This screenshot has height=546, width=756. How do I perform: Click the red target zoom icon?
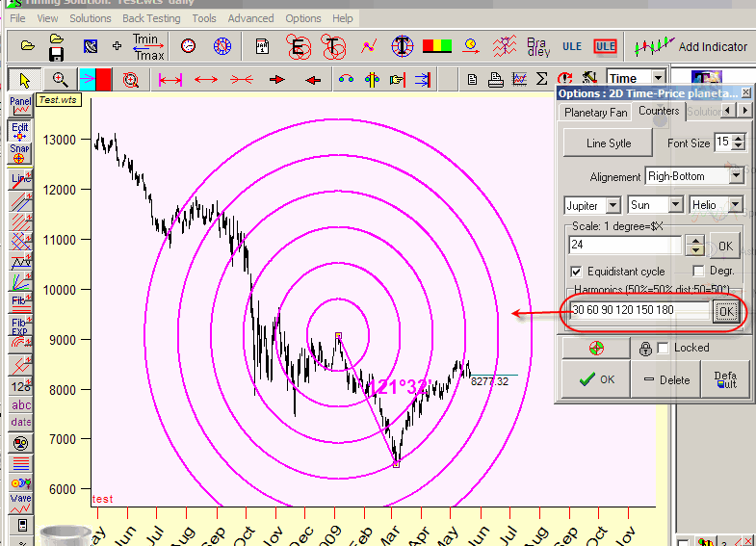pyautogui.click(x=130, y=80)
